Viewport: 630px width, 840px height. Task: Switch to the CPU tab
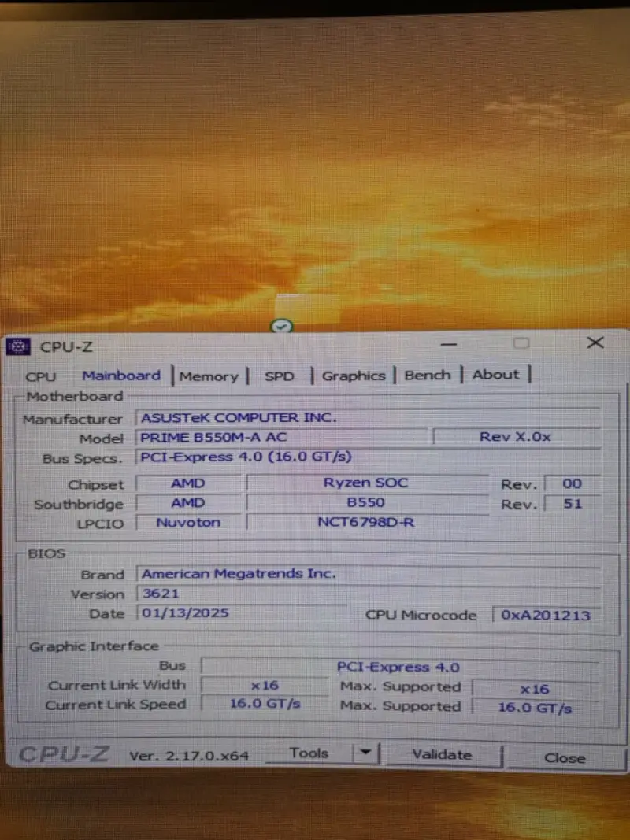click(x=41, y=376)
